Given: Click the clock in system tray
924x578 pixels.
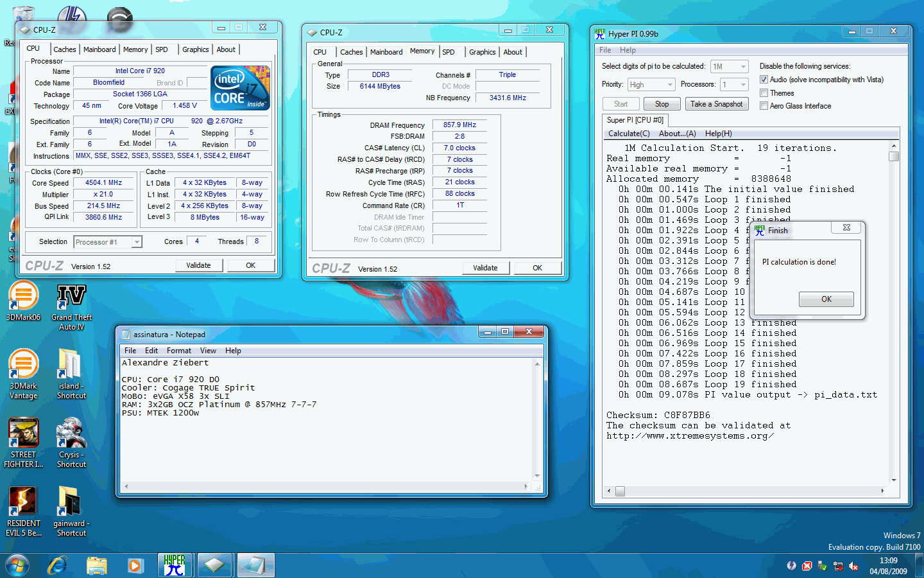Looking at the screenshot, I should [x=888, y=566].
